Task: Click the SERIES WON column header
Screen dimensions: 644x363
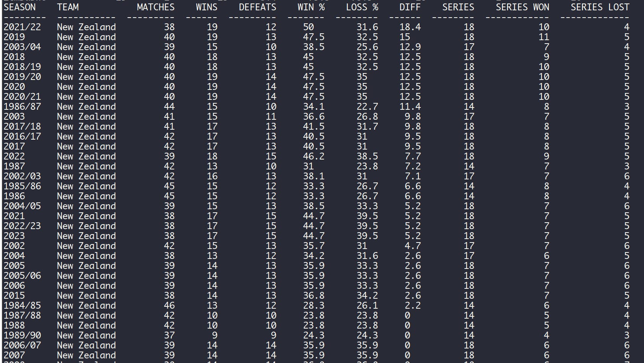Action: (522, 7)
